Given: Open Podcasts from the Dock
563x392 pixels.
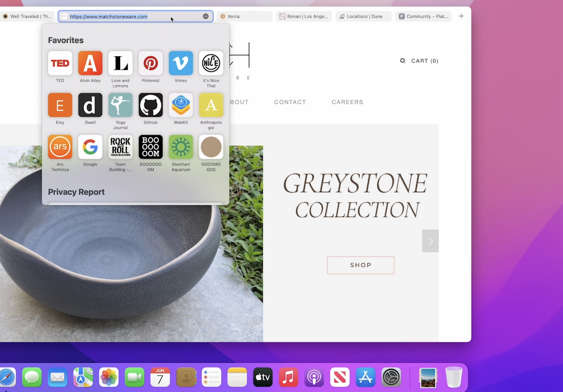Looking at the screenshot, I should point(314,377).
